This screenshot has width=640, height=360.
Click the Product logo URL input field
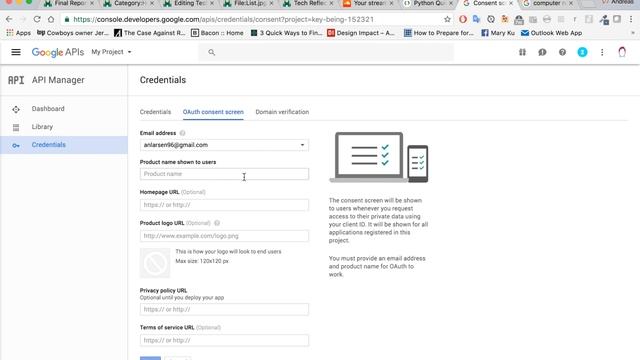(x=224, y=236)
